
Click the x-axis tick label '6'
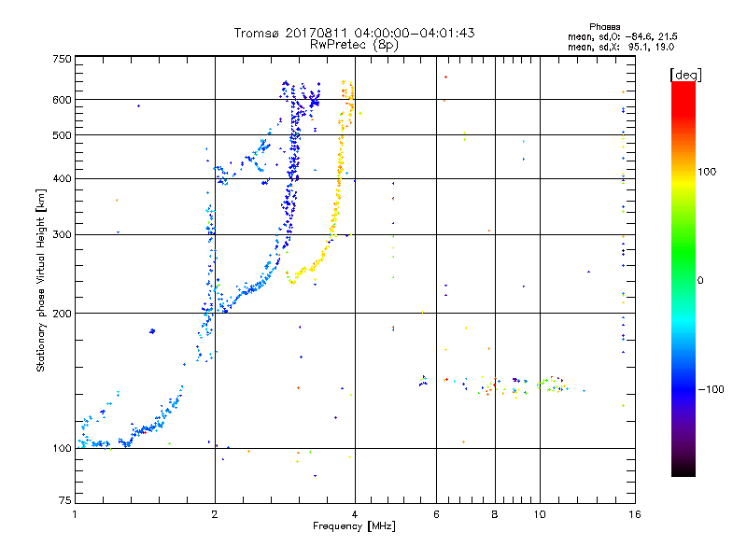pos(436,514)
